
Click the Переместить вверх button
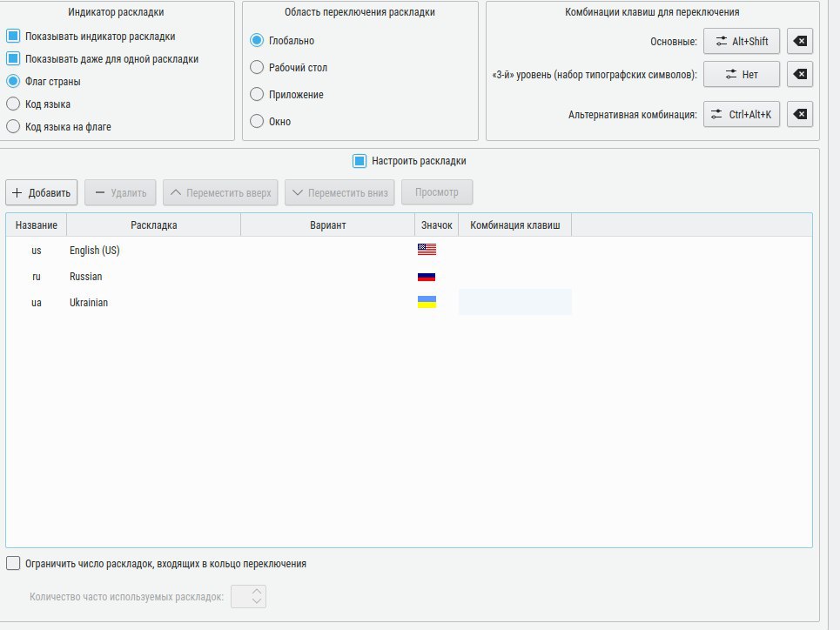(220, 192)
